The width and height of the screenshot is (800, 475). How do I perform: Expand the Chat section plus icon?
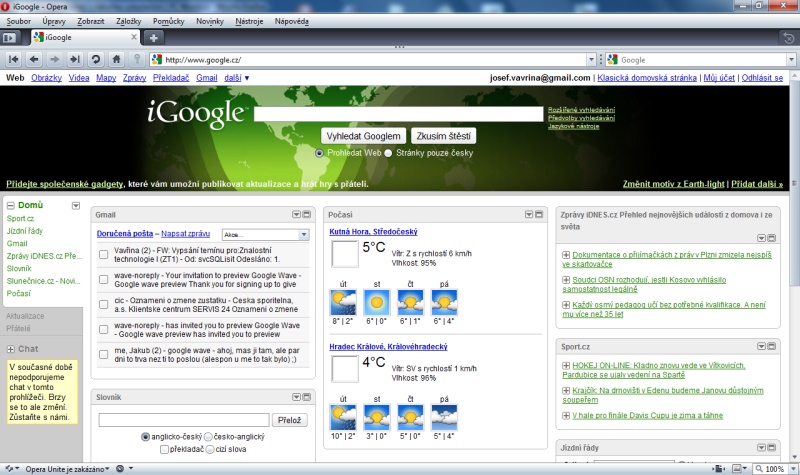[11, 349]
